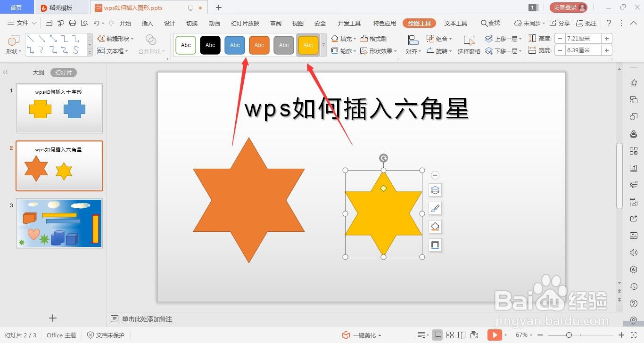Image resolution: width=644 pixels, height=343 pixels.
Task: Switch to Slides (幻灯片) panel view
Action: [x=64, y=72]
